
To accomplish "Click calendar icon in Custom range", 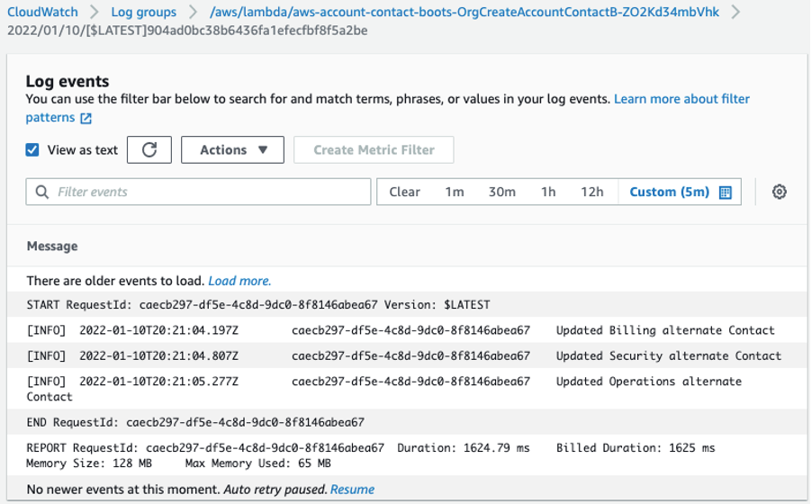I will [x=726, y=193].
